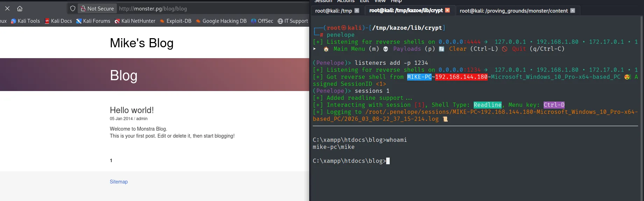Open the Exploit-DB bookmark
644x201 pixels.
176,21
